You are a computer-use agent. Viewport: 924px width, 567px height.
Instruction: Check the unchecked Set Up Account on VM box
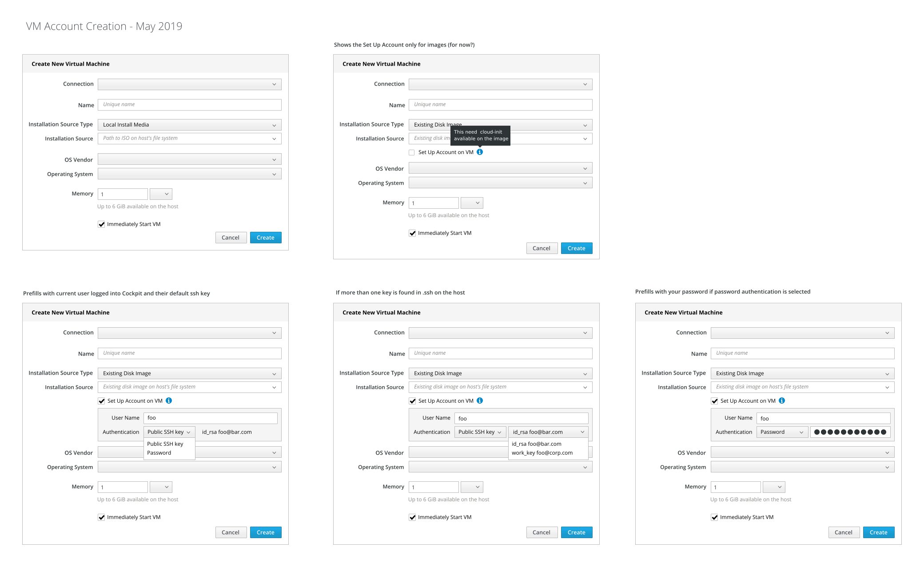412,152
